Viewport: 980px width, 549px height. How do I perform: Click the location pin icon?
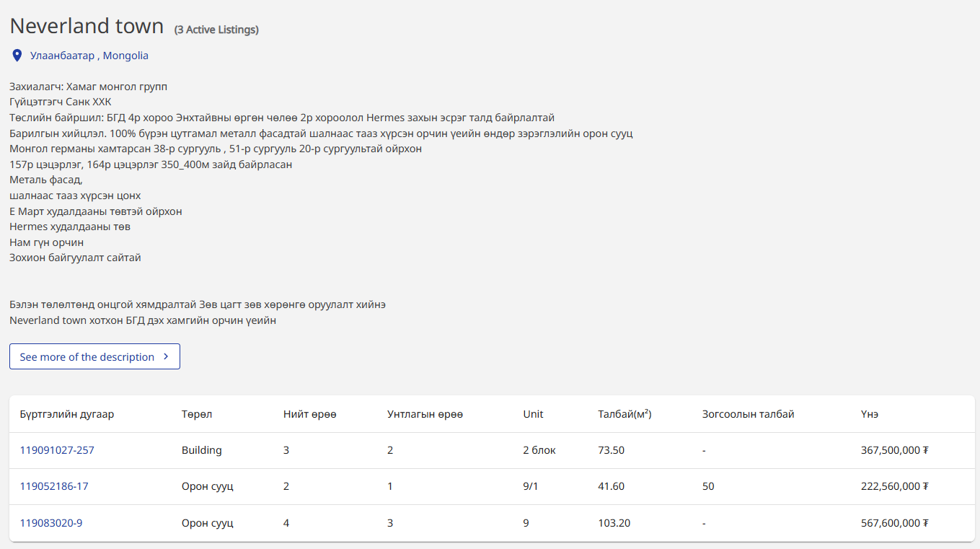point(17,56)
